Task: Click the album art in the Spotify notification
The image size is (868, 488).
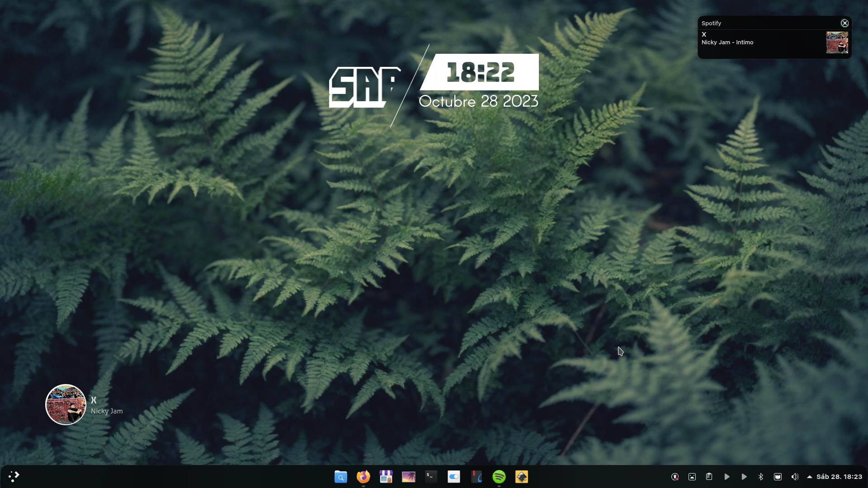Action: coord(837,42)
